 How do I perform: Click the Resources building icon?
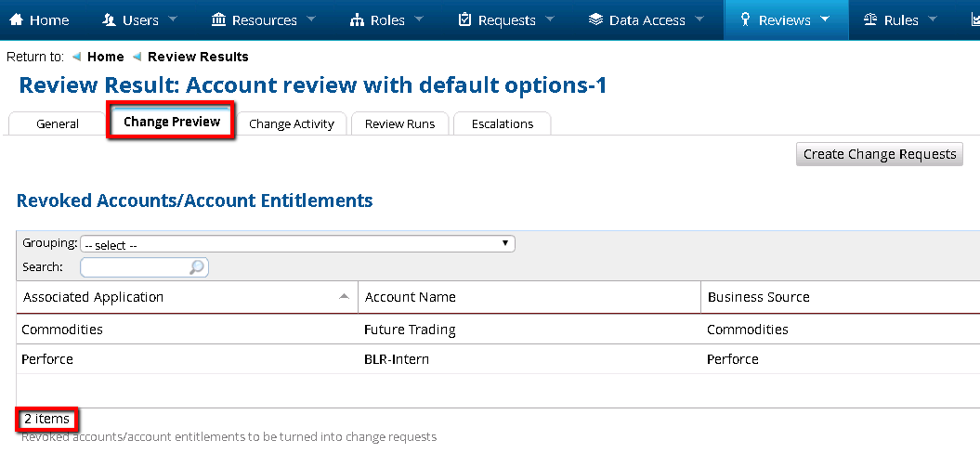click(x=218, y=19)
